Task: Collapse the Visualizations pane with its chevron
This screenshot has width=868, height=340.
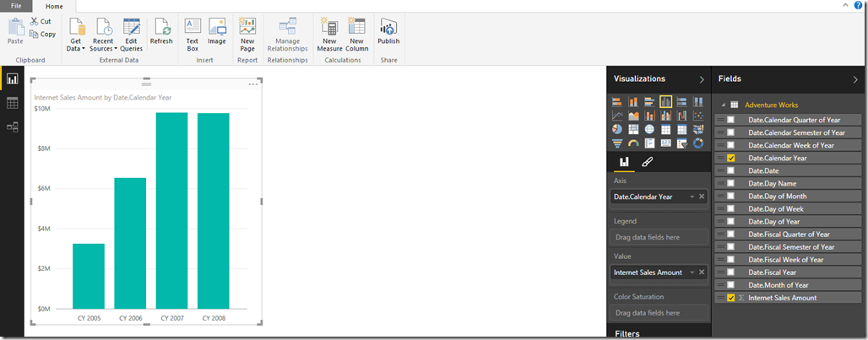Action: (702, 79)
